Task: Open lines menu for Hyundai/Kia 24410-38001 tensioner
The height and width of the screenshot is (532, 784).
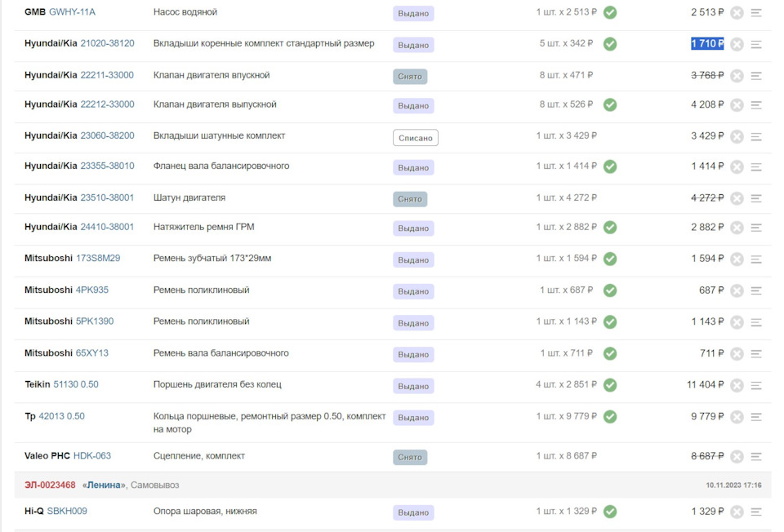Action: pos(756,228)
